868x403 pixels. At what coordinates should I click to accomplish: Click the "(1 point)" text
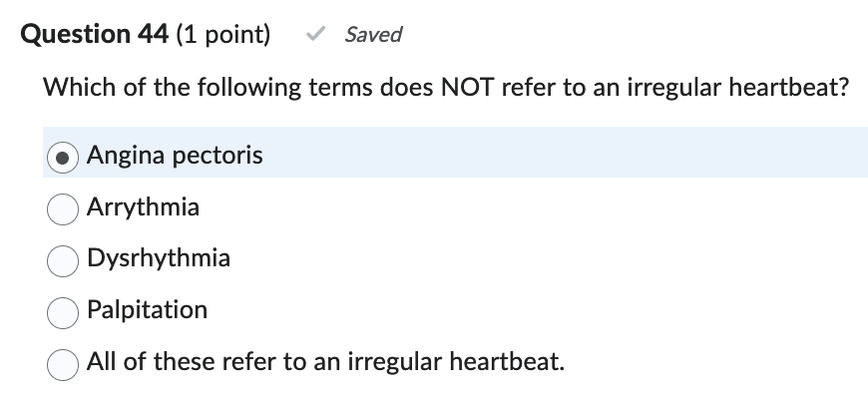point(222,35)
